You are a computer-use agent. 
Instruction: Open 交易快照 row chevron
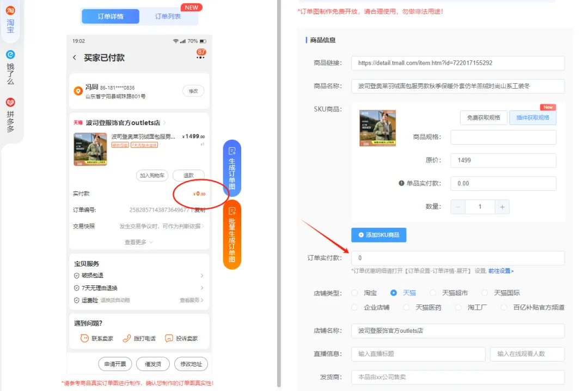pyautogui.click(x=203, y=226)
